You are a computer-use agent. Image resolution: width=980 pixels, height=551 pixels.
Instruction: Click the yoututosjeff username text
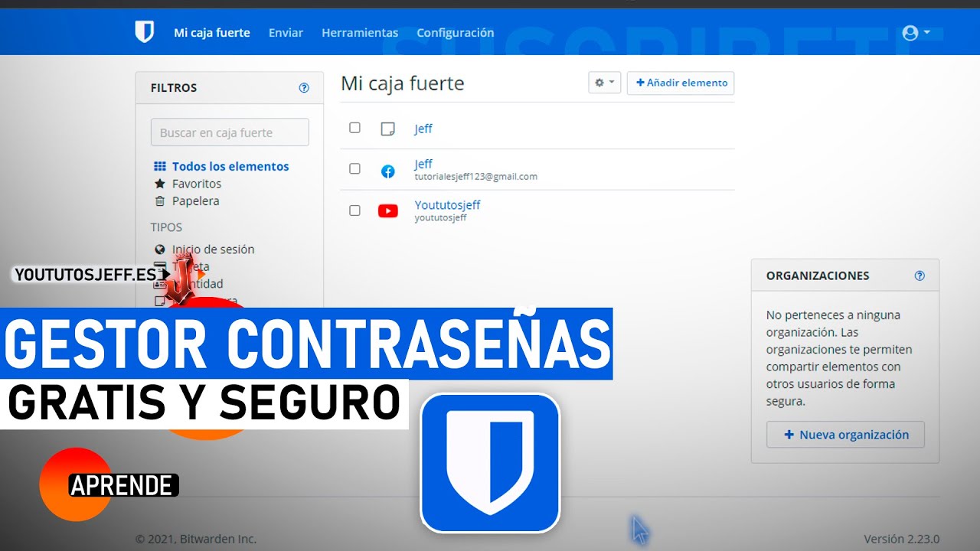click(441, 218)
